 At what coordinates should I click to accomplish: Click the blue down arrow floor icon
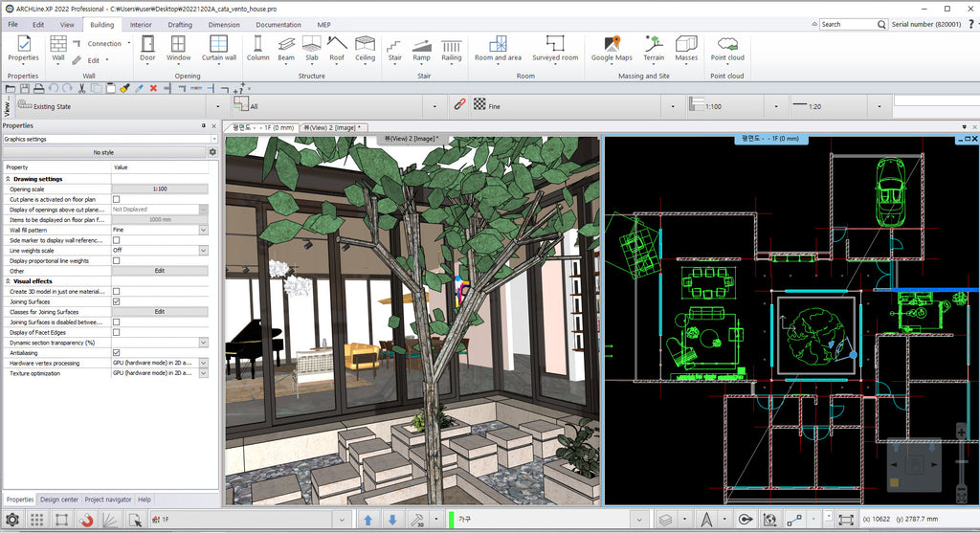pos(392,520)
